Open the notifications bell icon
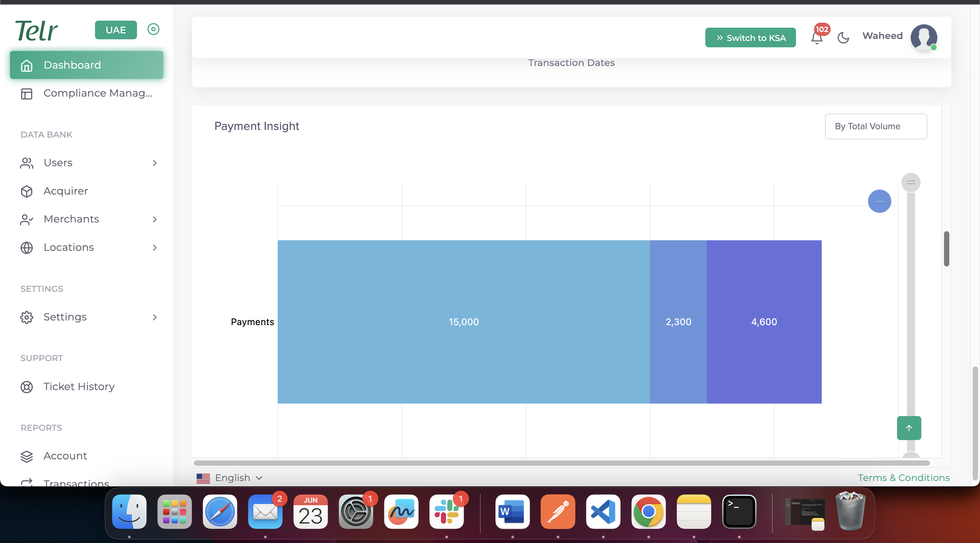 817,38
